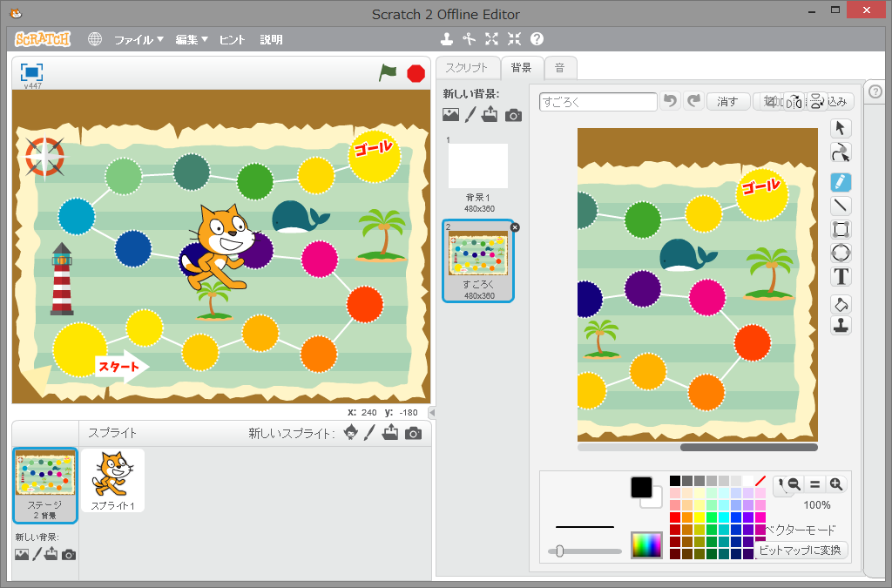Select the paint bucket Fill tool
The width and height of the screenshot is (892, 588).
pyautogui.click(x=841, y=304)
